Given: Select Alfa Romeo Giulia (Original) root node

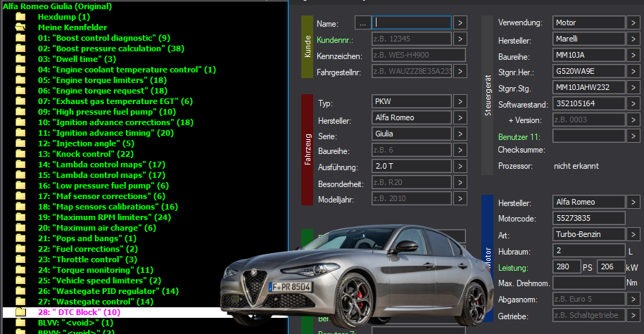Looking at the screenshot, I should coord(57,6).
